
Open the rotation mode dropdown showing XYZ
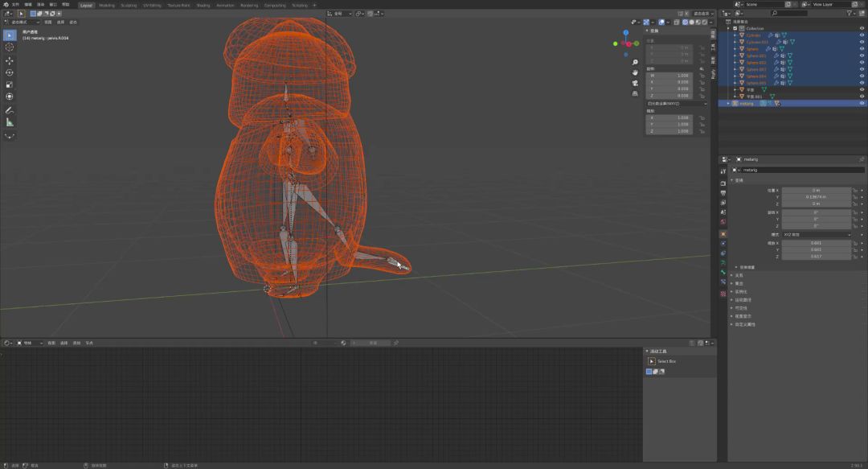tap(817, 234)
